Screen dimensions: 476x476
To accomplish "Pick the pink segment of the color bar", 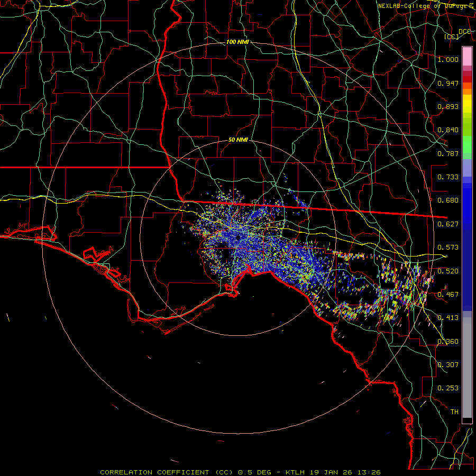I will pyautogui.click(x=467, y=57).
